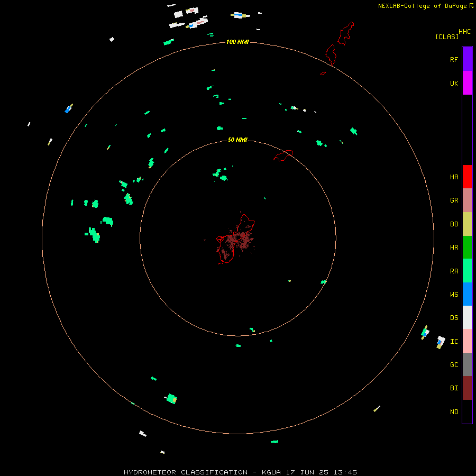The image size is (476, 476).
Task: Click the BI brown legend swatch
Action: click(x=467, y=388)
